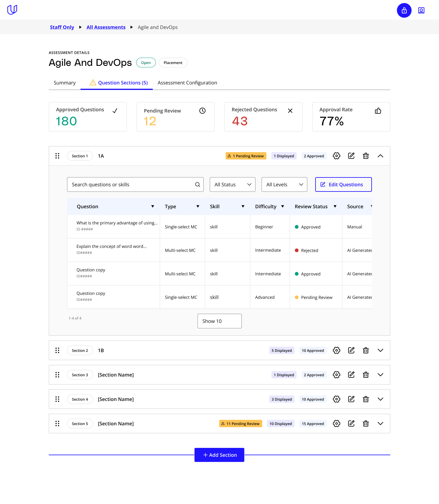The image size is (439, 504).
Task: Open settings gear for Section 2
Action: 337,350
